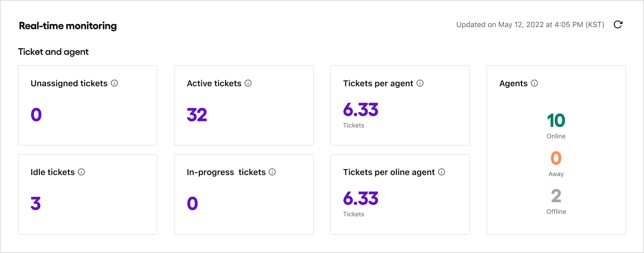Click the Idle tickets info icon
The height and width of the screenshot is (253, 644).
[81, 172]
